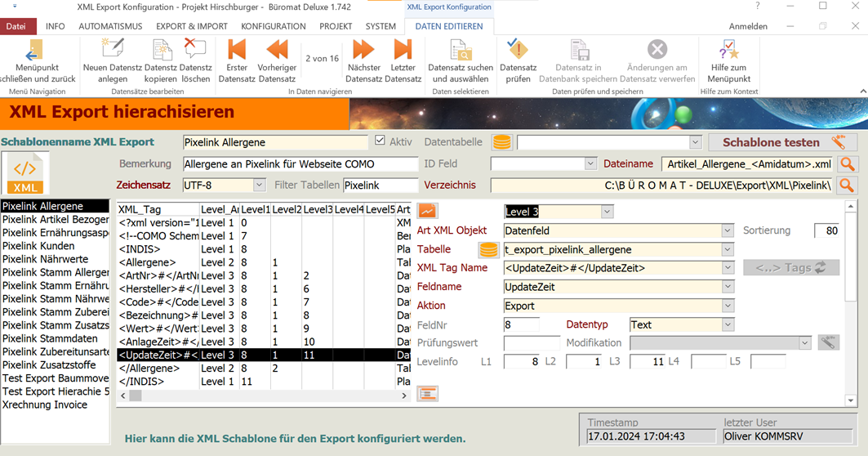
Task: Click the Sortierung input field
Action: tap(826, 231)
